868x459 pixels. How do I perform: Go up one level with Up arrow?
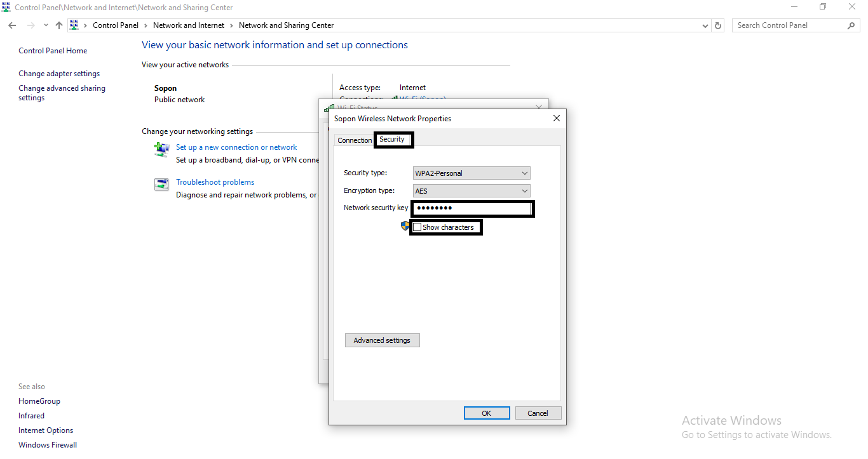pyautogui.click(x=59, y=25)
